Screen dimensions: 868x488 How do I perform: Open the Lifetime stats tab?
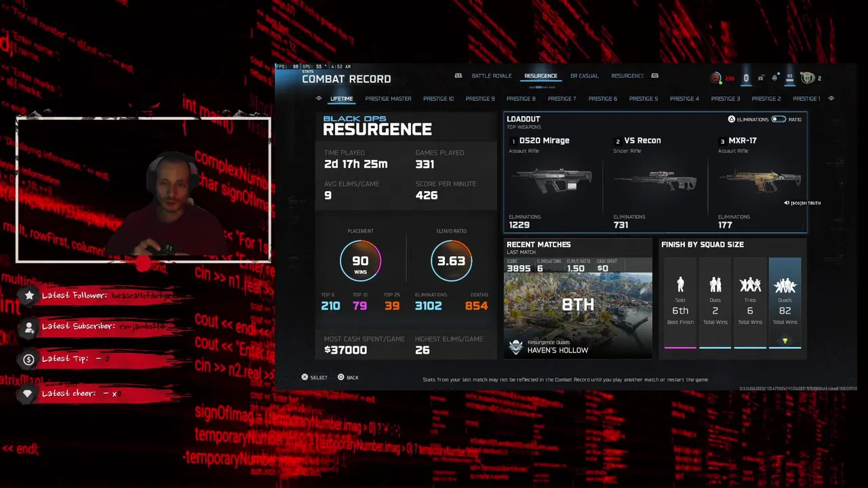coord(341,99)
